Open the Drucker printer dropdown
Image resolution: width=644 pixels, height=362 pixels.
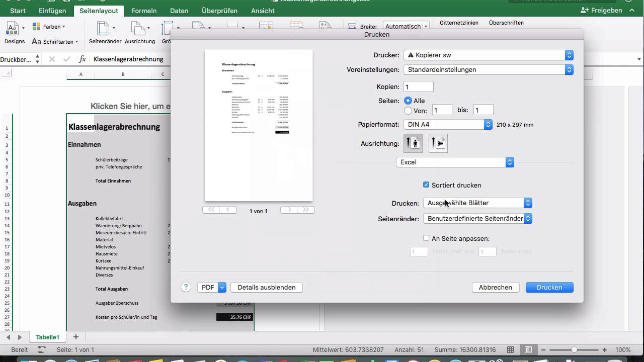[489, 55]
